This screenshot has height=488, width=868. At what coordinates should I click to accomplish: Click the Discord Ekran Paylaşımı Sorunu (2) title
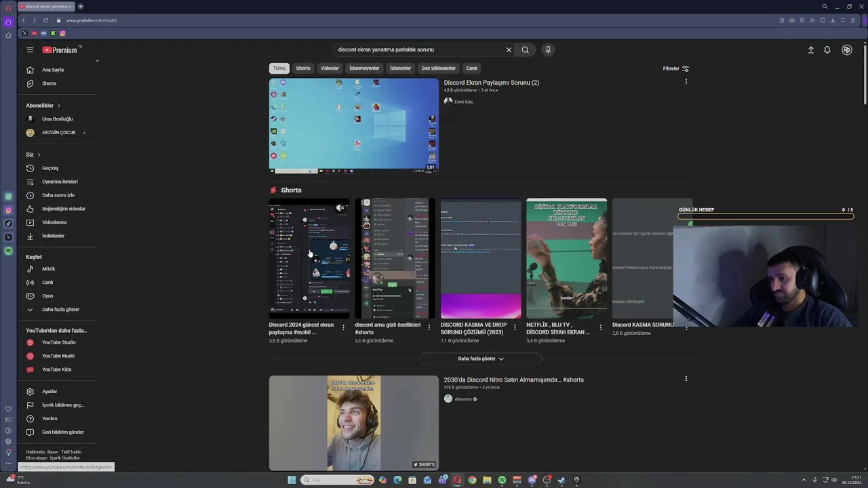[x=492, y=83]
